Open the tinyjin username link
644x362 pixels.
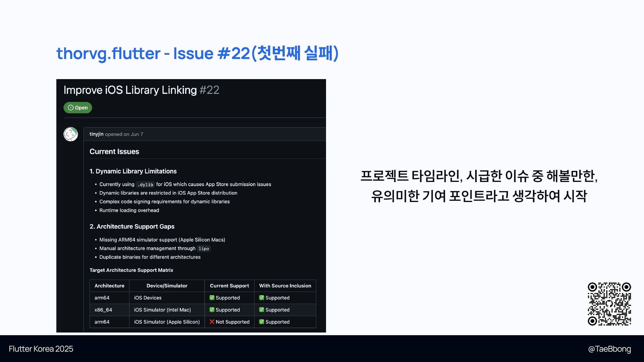pyautogui.click(x=96, y=134)
